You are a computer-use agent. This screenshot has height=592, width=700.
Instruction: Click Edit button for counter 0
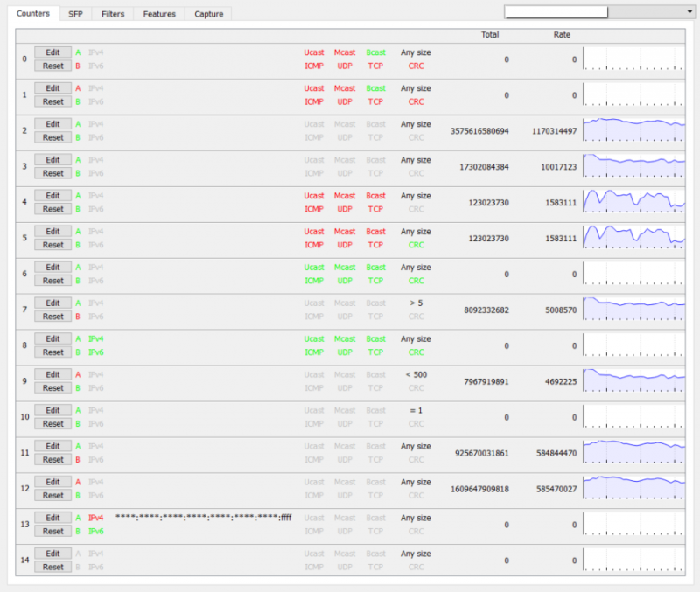[52, 52]
